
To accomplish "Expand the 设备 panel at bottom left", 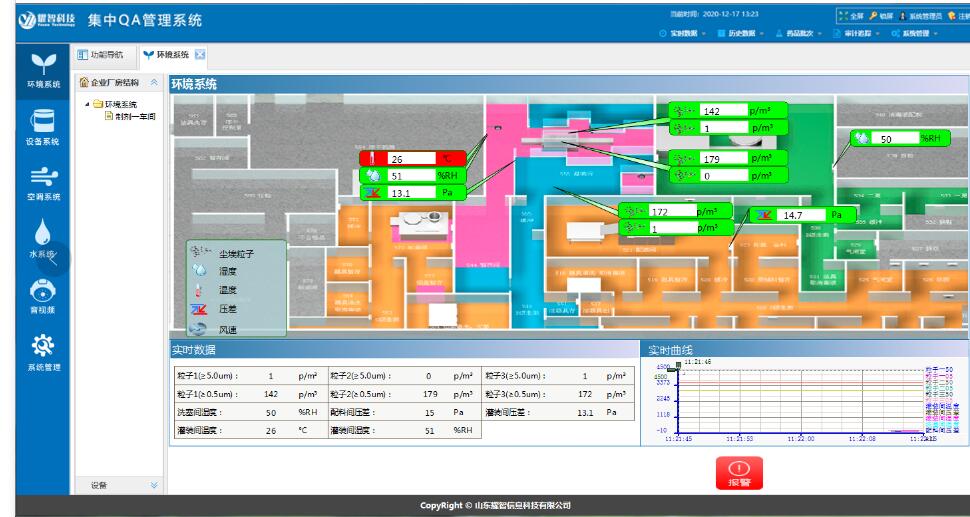I will tap(154, 485).
